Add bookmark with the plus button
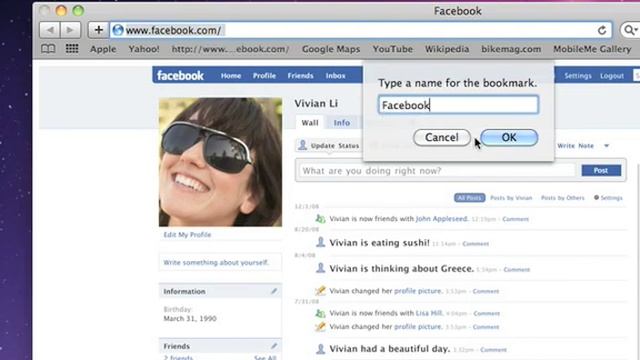 (98, 30)
